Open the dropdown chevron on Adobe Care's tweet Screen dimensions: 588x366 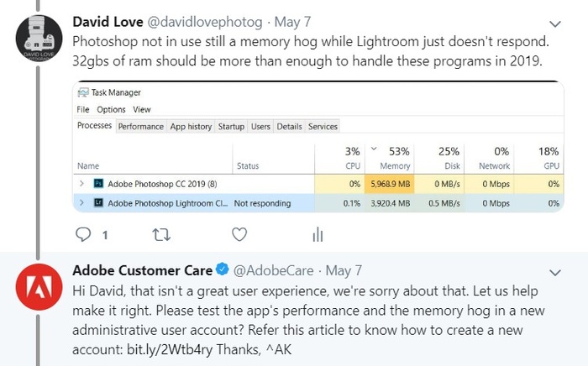[x=555, y=272]
